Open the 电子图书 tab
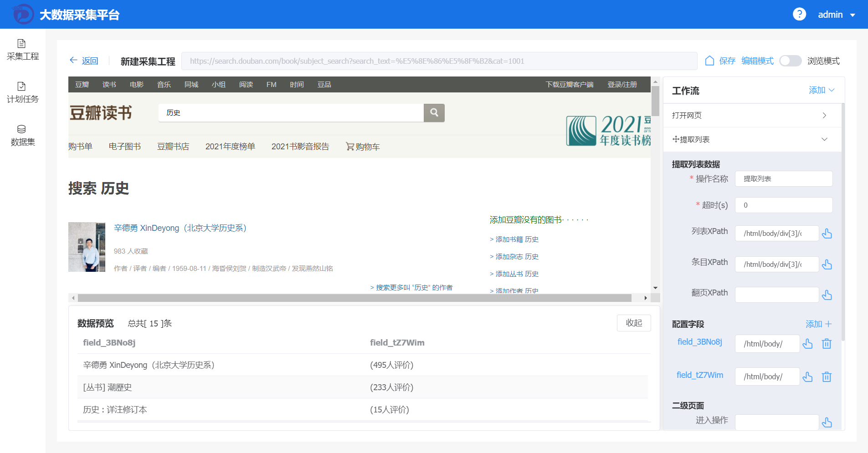Screen dimensions: 868x453 (125, 146)
